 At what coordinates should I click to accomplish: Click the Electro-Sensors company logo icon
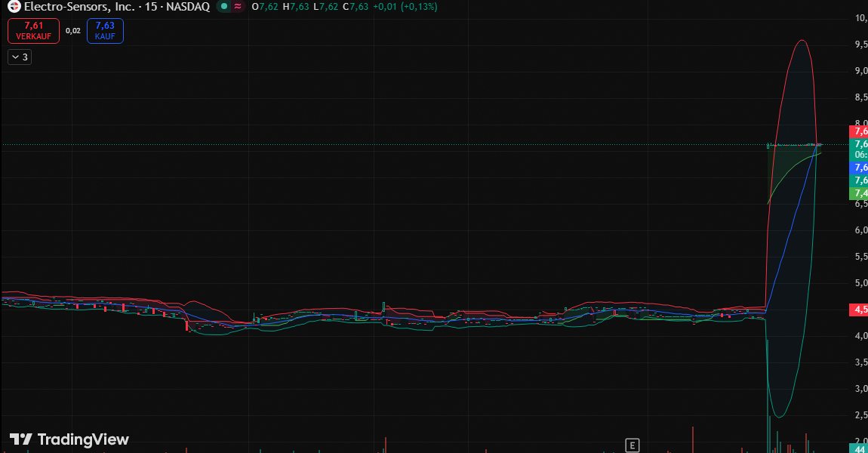coord(14,7)
